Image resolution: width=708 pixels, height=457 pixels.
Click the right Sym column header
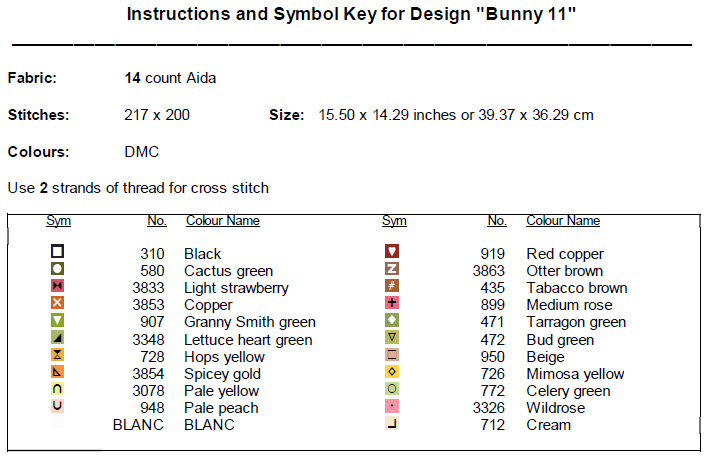pyautogui.click(x=394, y=221)
